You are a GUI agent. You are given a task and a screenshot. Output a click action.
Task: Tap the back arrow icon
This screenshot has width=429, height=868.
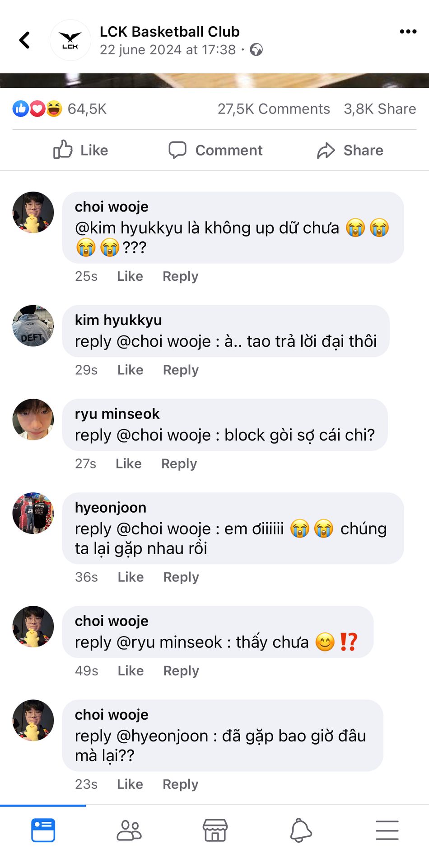24,40
